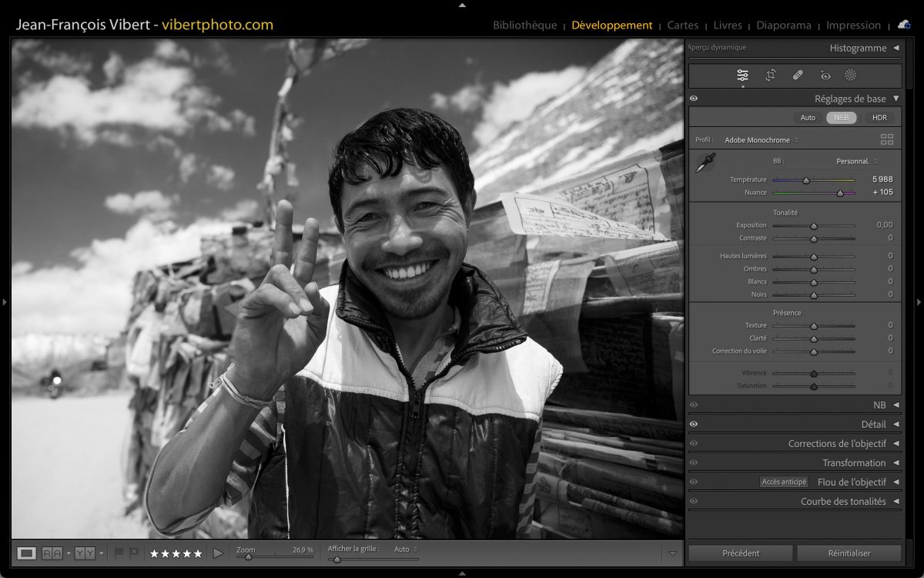Click the cloud sync status icon

pyautogui.click(x=903, y=25)
